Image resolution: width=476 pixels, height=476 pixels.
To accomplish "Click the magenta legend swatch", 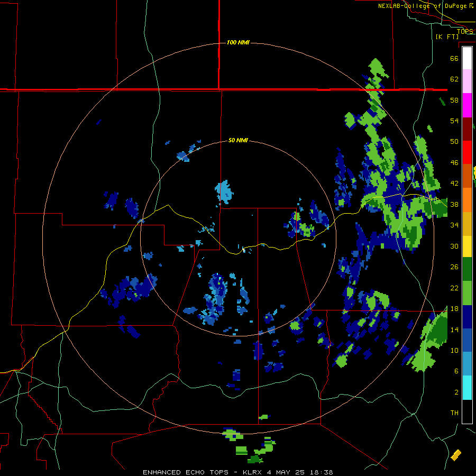I will [x=467, y=105].
